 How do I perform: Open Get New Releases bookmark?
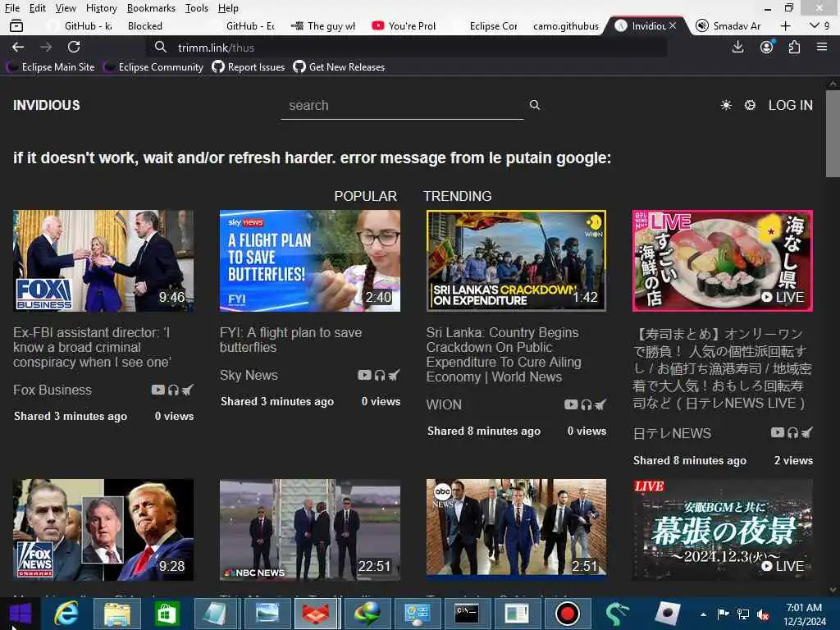339,67
